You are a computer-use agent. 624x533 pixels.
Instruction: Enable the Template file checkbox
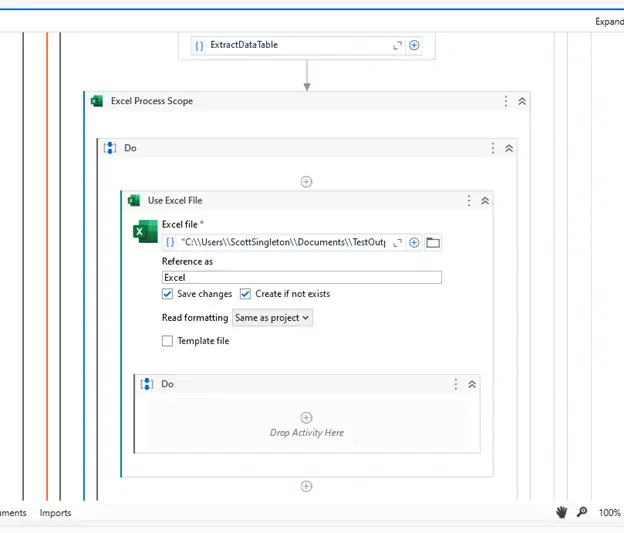pyautogui.click(x=168, y=341)
